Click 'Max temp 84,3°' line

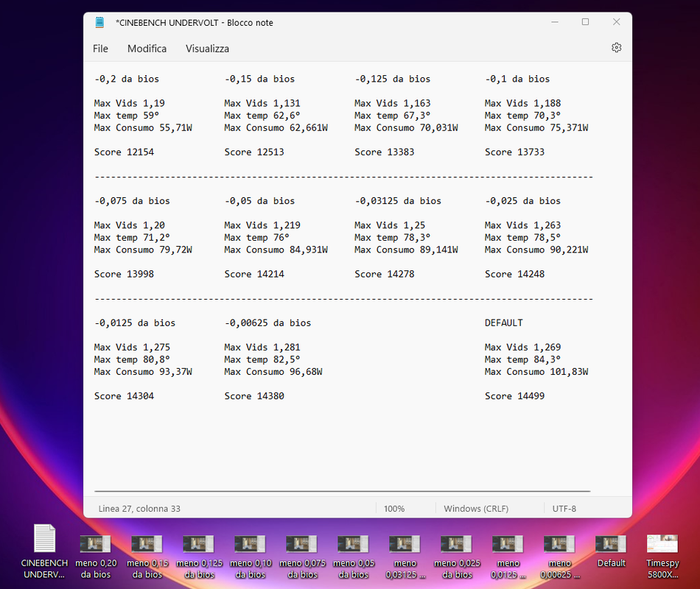click(x=522, y=359)
